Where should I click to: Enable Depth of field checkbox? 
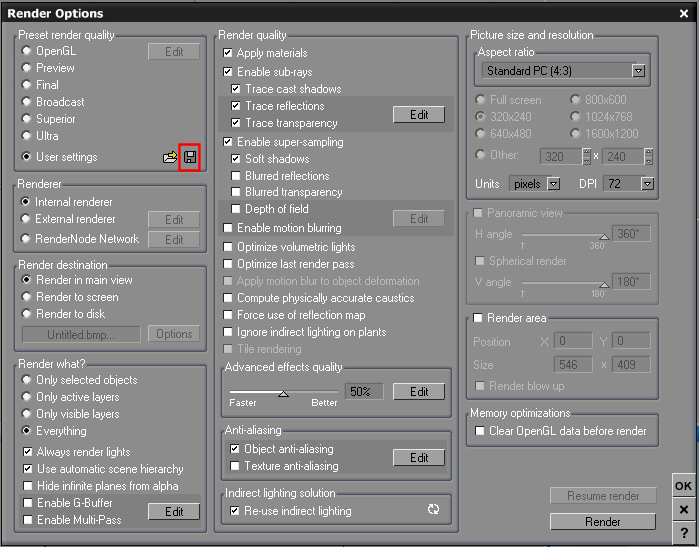(236, 209)
